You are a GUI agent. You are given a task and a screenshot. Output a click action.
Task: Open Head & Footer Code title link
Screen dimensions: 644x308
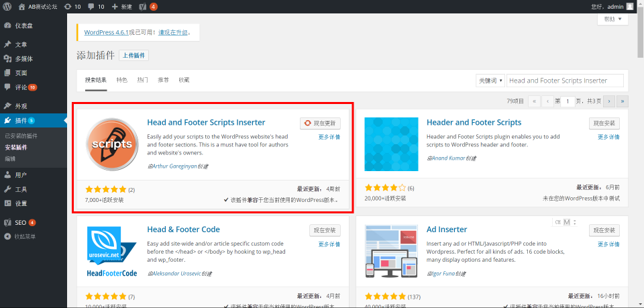pyautogui.click(x=184, y=229)
